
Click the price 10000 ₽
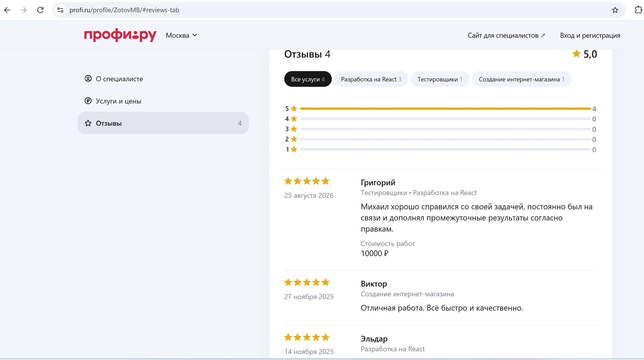(x=375, y=253)
